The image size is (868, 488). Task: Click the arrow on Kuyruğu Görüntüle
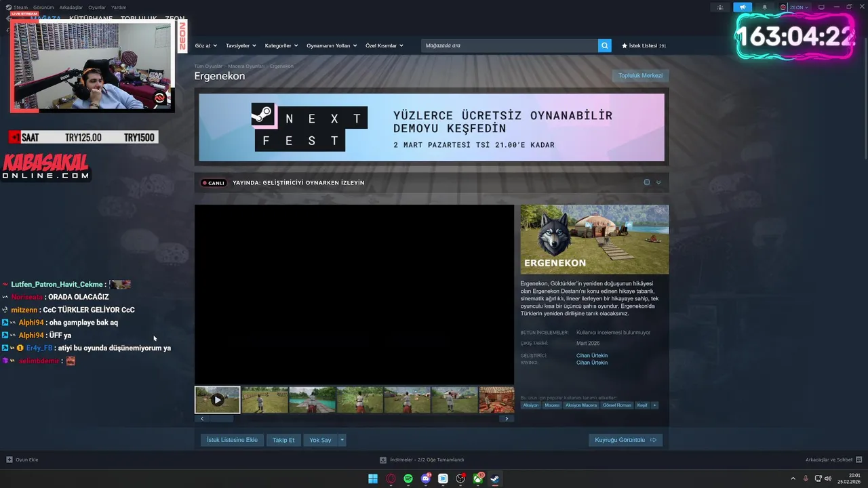coord(653,440)
